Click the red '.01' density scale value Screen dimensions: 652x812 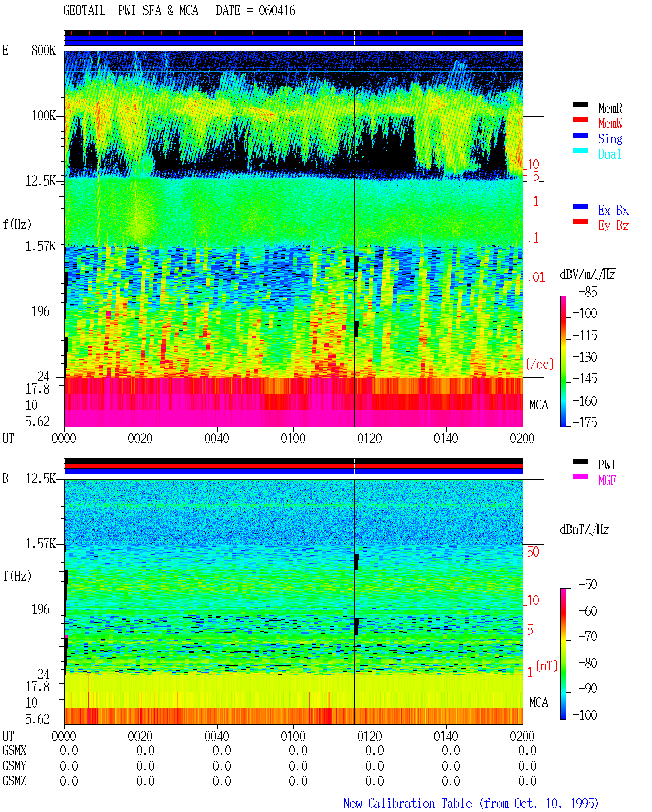[x=536, y=277]
